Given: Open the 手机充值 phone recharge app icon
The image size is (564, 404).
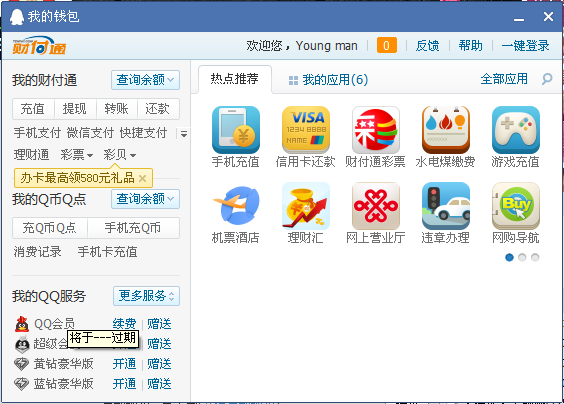Looking at the screenshot, I should (x=236, y=130).
